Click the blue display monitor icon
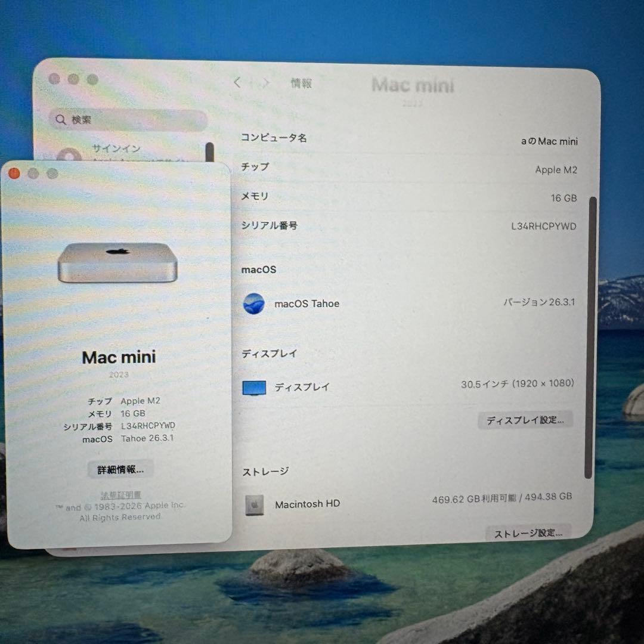 [254, 388]
